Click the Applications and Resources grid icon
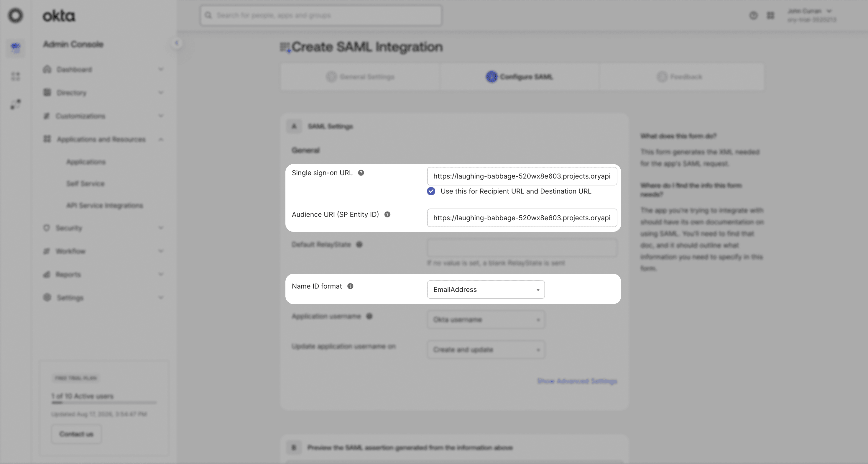 (x=47, y=139)
